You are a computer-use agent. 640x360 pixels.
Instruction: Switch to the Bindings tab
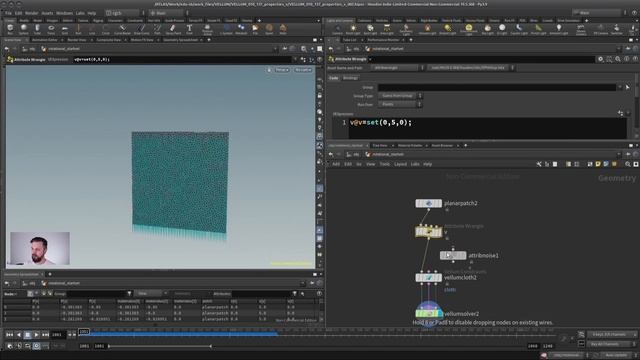350,78
